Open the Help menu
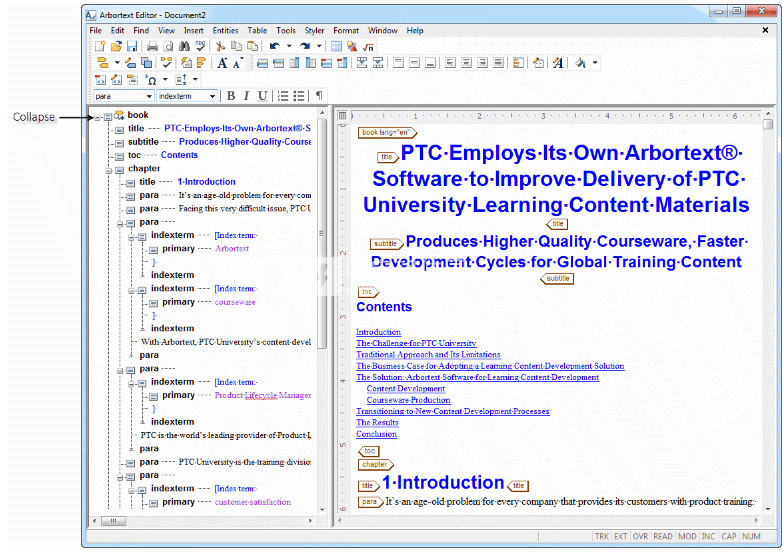The width and height of the screenshot is (783, 553). [414, 30]
